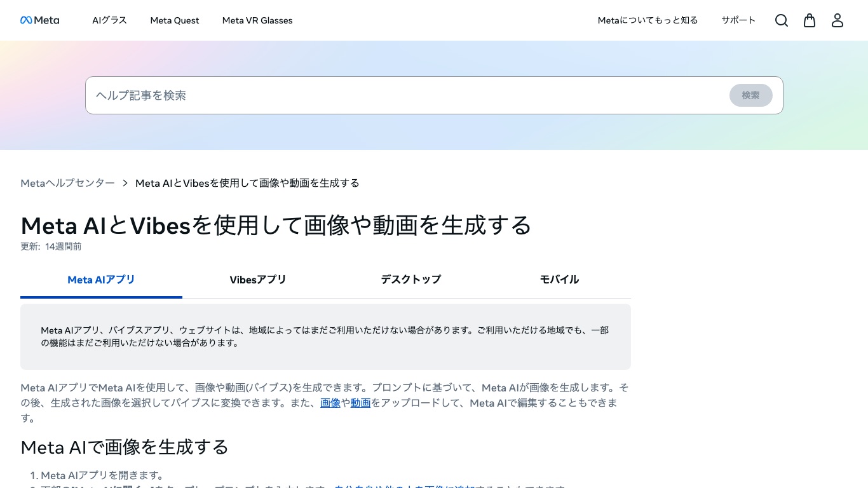Click the Meta logo
This screenshot has height=488, width=868.
(39, 20)
